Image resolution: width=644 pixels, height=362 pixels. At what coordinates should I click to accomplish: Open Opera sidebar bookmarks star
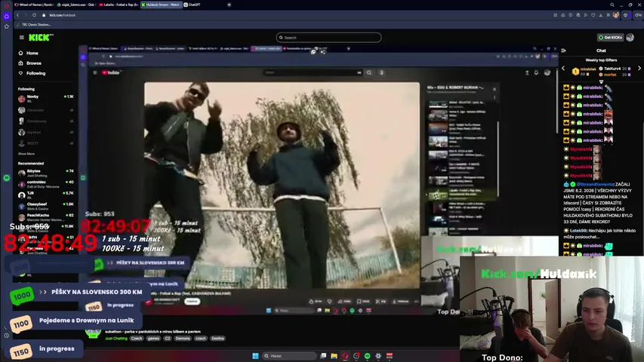coord(6,26)
